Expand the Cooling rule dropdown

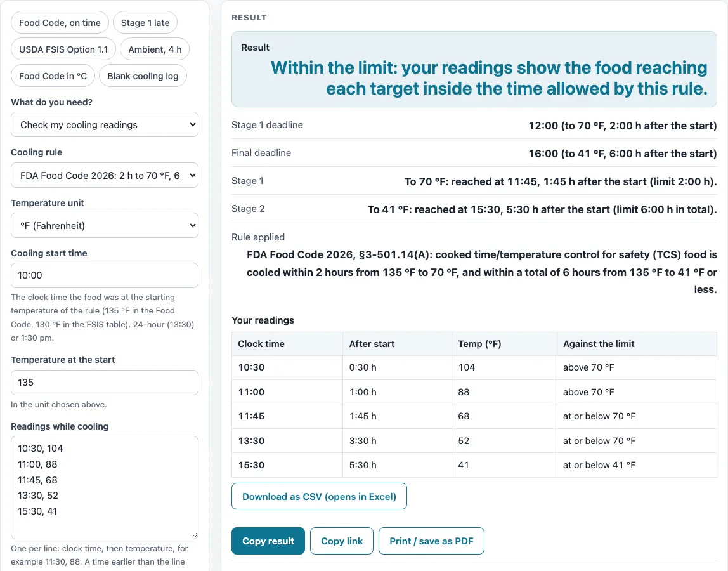pos(105,175)
